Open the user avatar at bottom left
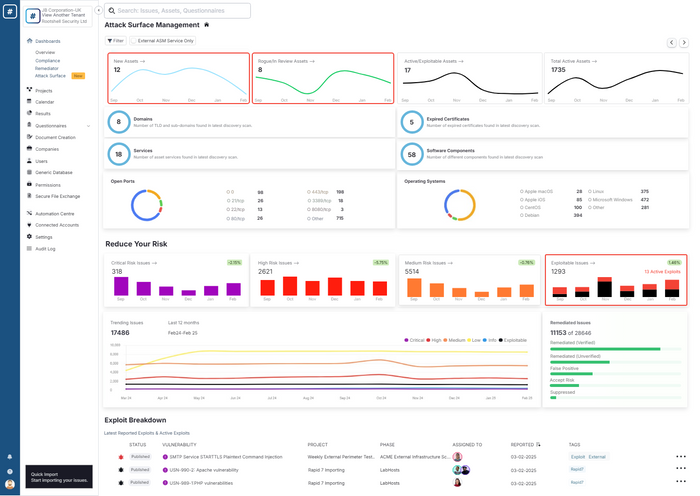Image resolution: width=700 pixels, height=496 pixels. tap(10, 484)
